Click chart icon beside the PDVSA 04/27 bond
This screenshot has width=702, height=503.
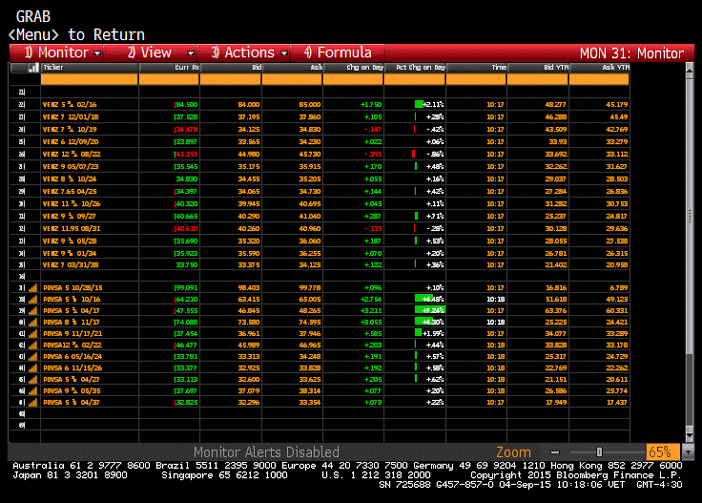coord(33,379)
